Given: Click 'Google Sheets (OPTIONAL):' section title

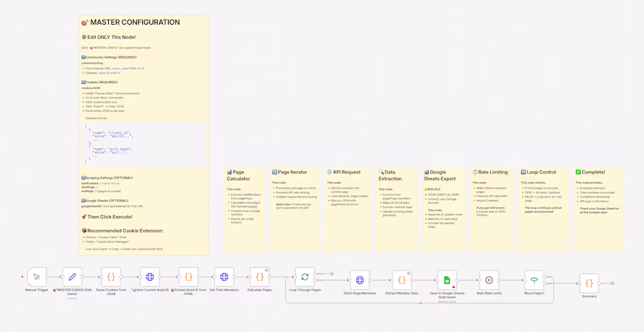Looking at the screenshot, I should coord(105,200).
